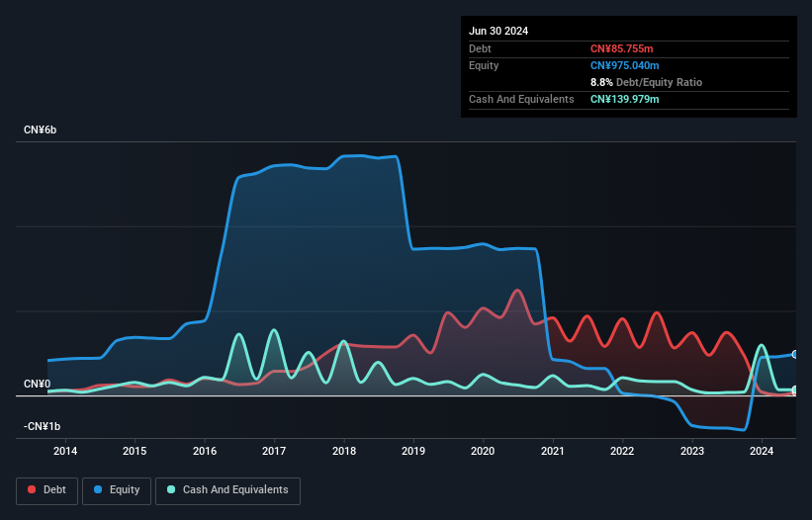The width and height of the screenshot is (812, 520).
Task: Select the 2023 x-axis label
Action: click(x=692, y=451)
